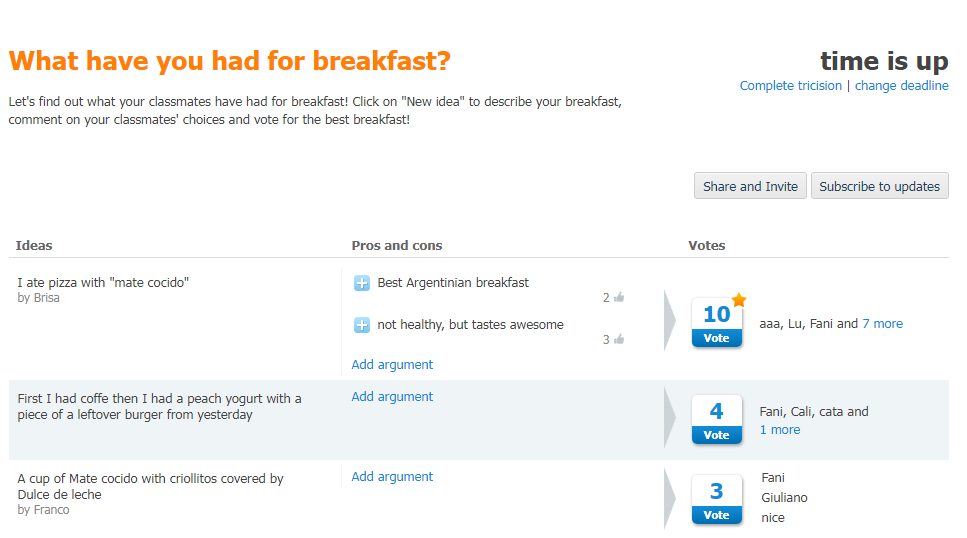Add argument to the pizza idea
Screen dimensions: 967x538
[392, 365]
